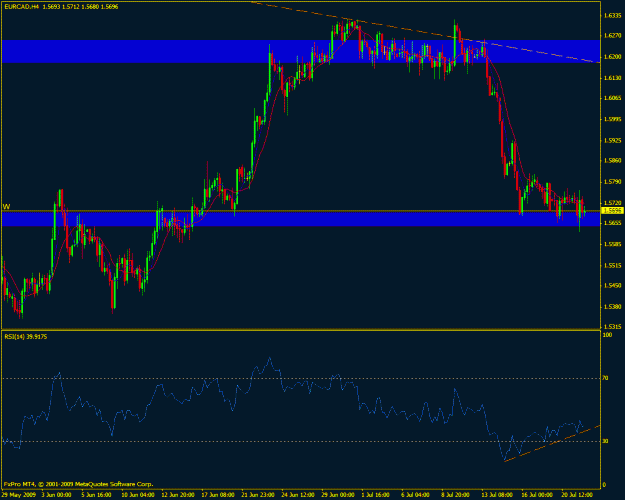Screen dimensions: 625x500
Task: Click the 1.5315 price axis label
Action: pyautogui.click(x=613, y=327)
